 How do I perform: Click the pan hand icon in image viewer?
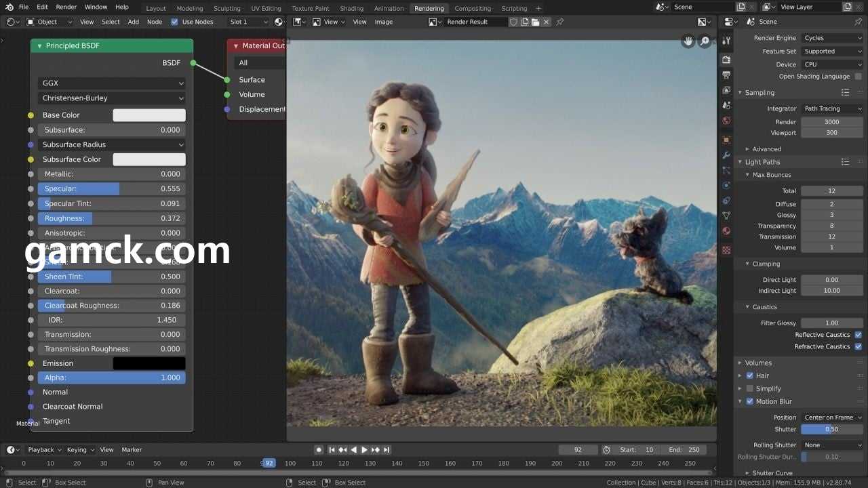tap(688, 41)
